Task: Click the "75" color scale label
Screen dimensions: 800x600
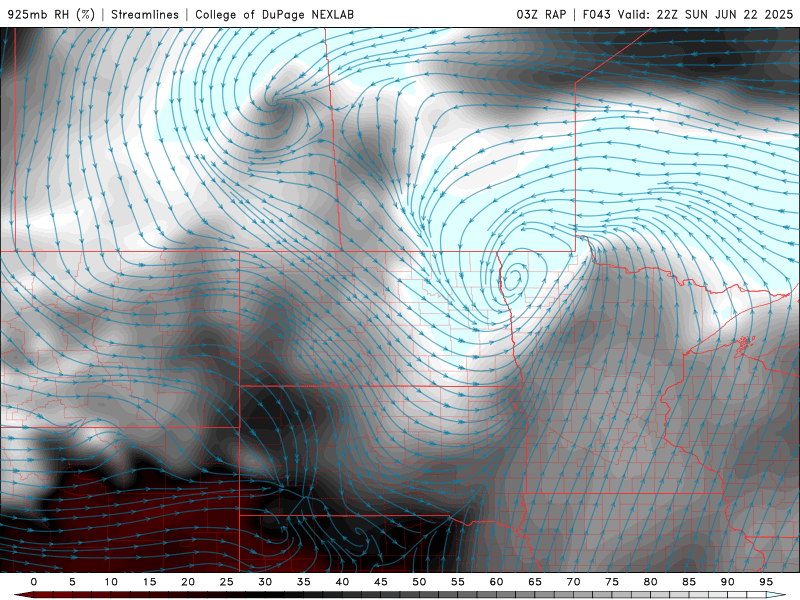Action: click(612, 582)
